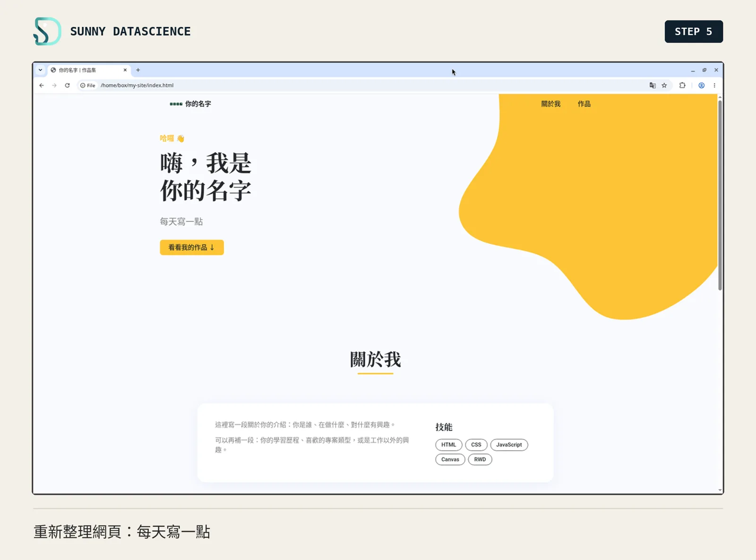Expand the tab search dropdown
Image resolution: width=756 pixels, height=560 pixels.
41,70
